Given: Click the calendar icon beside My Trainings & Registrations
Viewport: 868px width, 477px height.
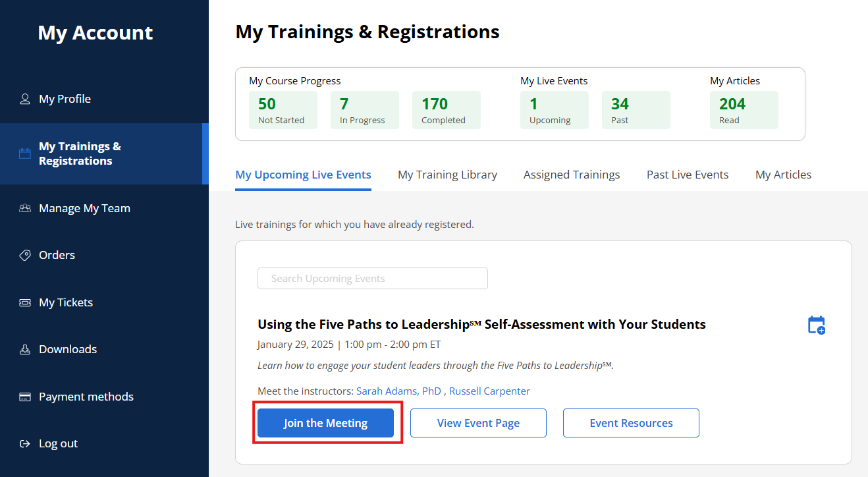Looking at the screenshot, I should [x=25, y=154].
